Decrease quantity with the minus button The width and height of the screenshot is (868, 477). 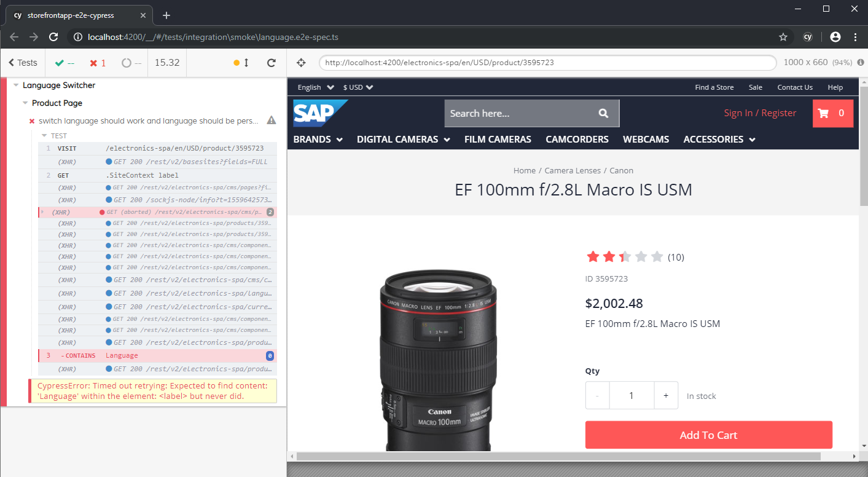(597, 396)
